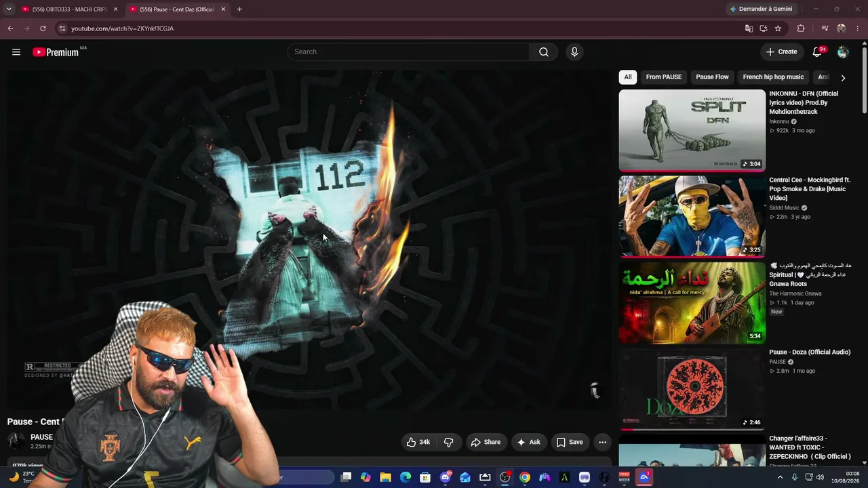Reload the current page
The width and height of the screenshot is (868, 488).
click(43, 28)
